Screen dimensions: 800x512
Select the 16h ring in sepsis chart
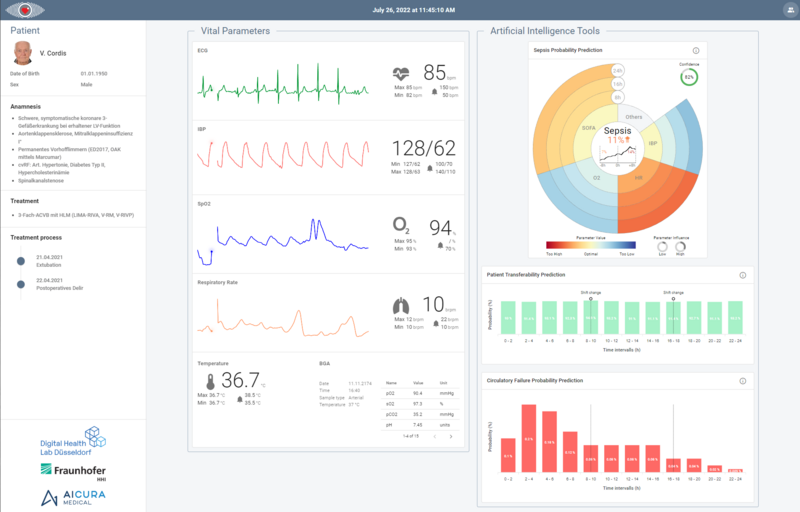click(618, 85)
